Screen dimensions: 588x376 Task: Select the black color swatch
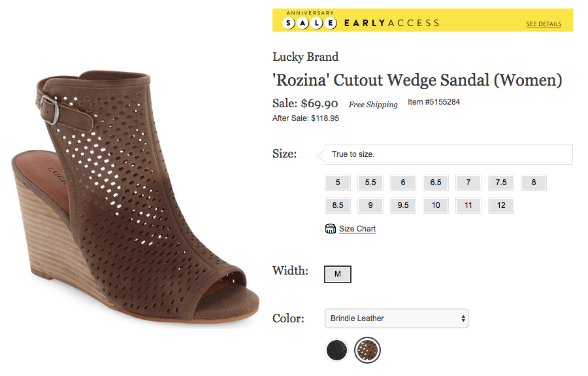(336, 350)
